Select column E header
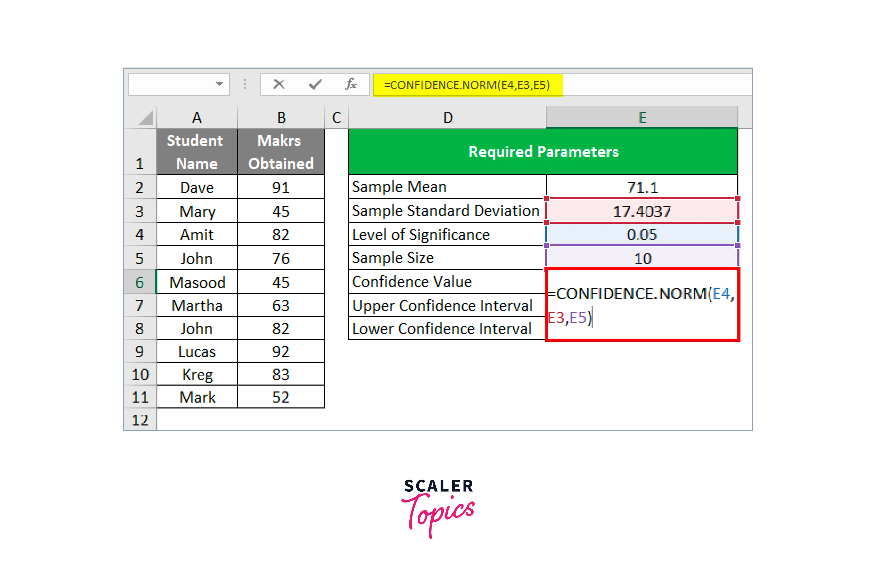The image size is (876, 588). pos(642,118)
